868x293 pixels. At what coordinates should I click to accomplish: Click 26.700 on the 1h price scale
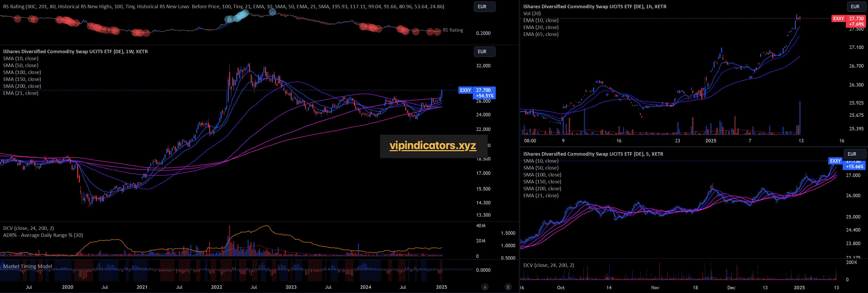pyautogui.click(x=856, y=66)
